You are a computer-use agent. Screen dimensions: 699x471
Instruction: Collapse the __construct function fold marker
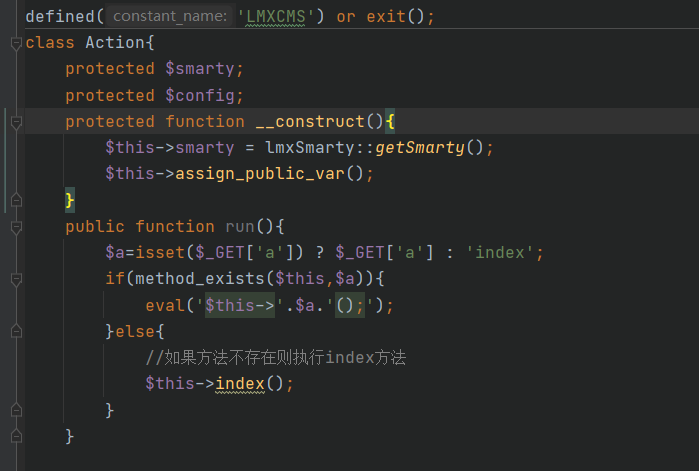click(16, 122)
